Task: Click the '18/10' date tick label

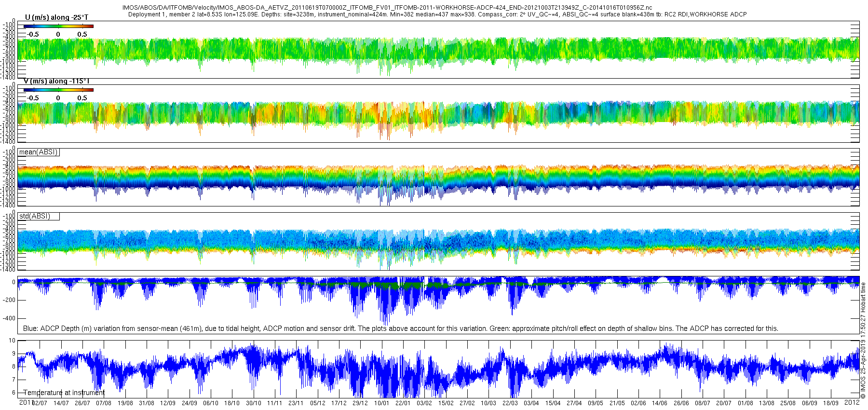Action: pos(232,403)
